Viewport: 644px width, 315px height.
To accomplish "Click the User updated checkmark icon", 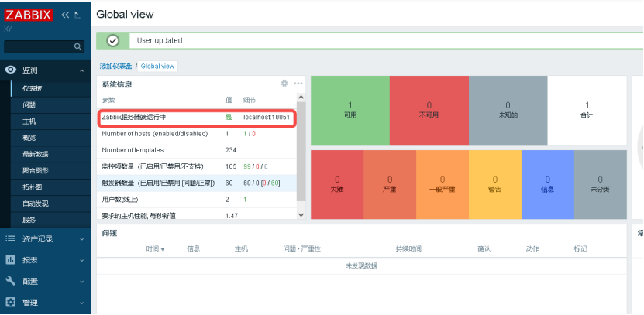I will 113,40.
